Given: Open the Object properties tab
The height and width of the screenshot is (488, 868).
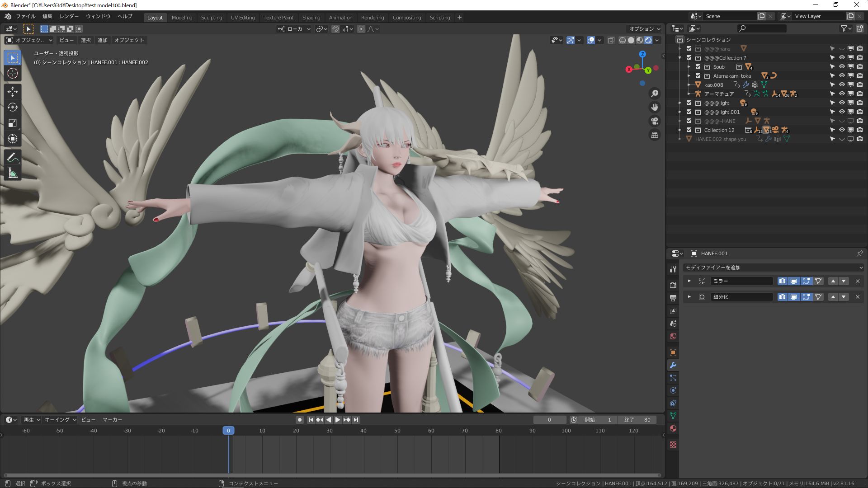Looking at the screenshot, I should [673, 352].
